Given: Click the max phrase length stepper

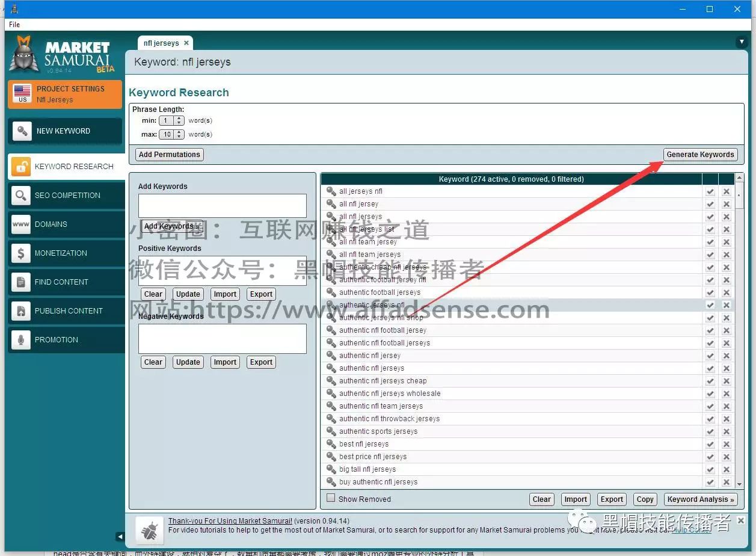Looking at the screenshot, I should (x=179, y=135).
